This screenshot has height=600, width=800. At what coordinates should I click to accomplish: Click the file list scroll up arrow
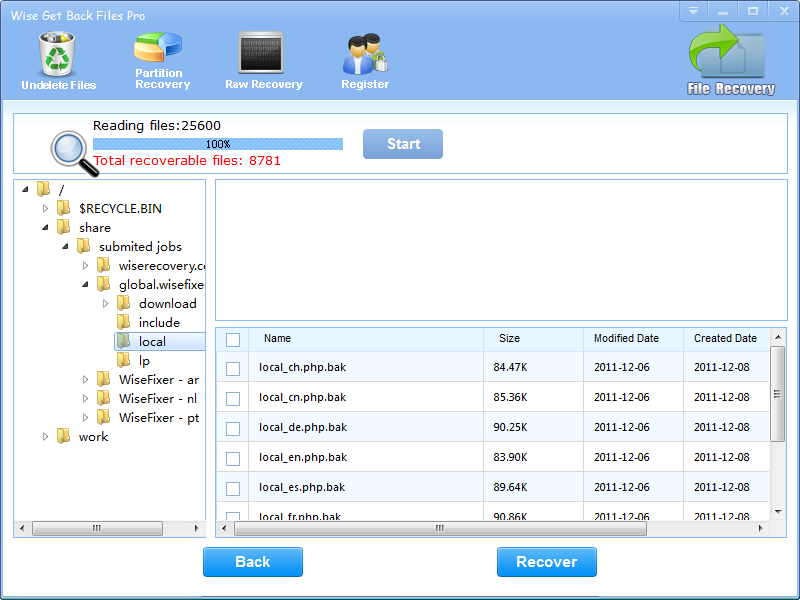pos(778,337)
